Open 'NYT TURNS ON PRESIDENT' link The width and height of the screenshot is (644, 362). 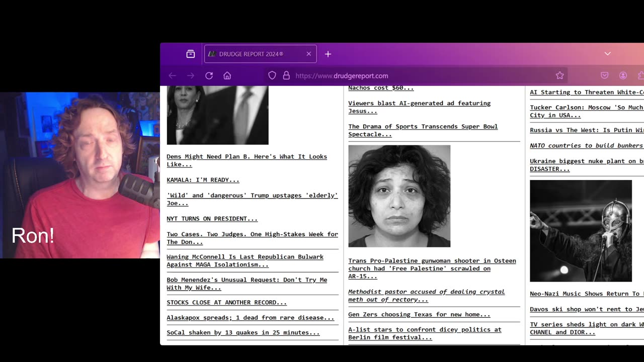point(212,219)
